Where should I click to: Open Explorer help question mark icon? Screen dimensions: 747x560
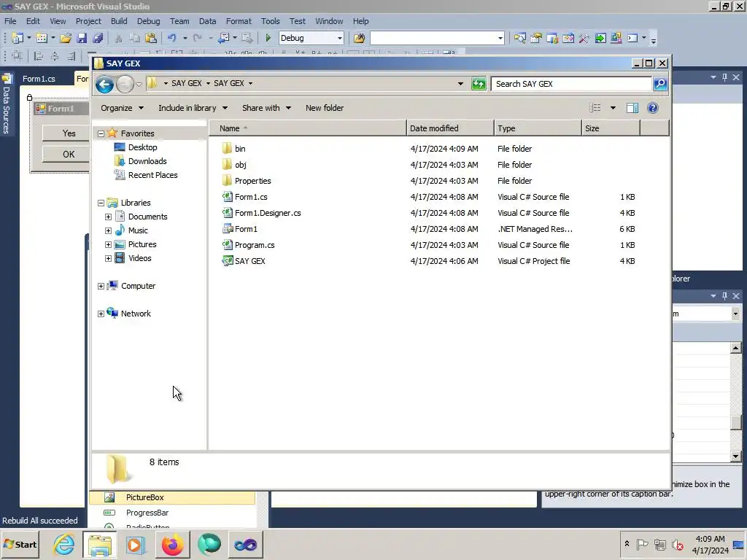(x=653, y=108)
